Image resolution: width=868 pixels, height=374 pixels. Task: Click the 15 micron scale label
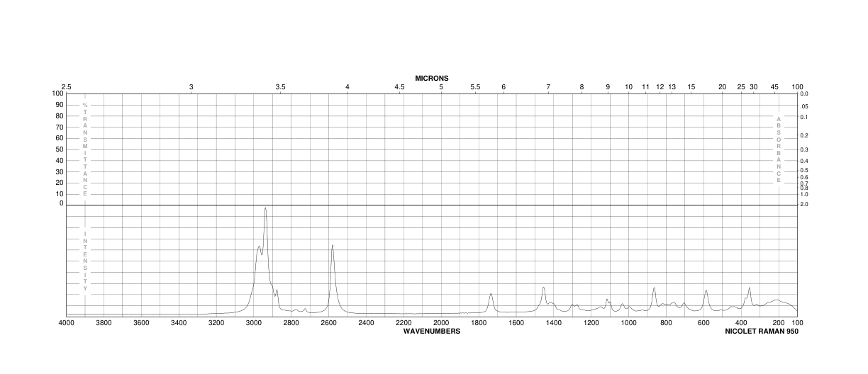(691, 87)
